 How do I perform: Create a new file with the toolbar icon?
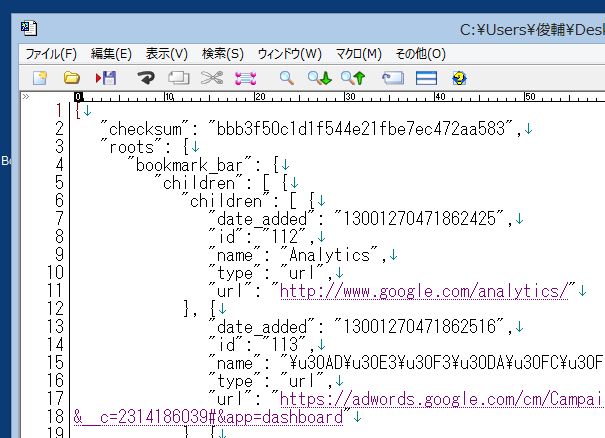tap(40, 78)
